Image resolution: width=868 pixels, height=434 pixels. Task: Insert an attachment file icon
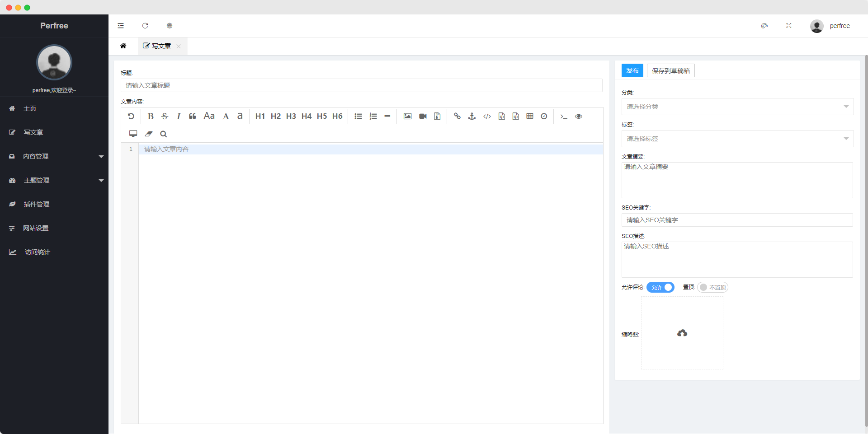tap(437, 116)
